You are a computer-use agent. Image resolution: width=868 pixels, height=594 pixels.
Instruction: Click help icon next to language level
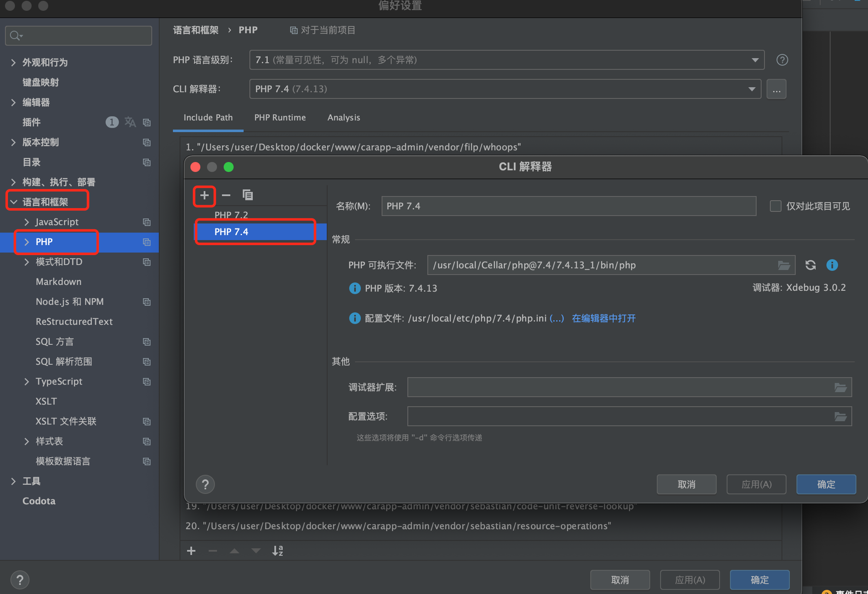tap(782, 60)
